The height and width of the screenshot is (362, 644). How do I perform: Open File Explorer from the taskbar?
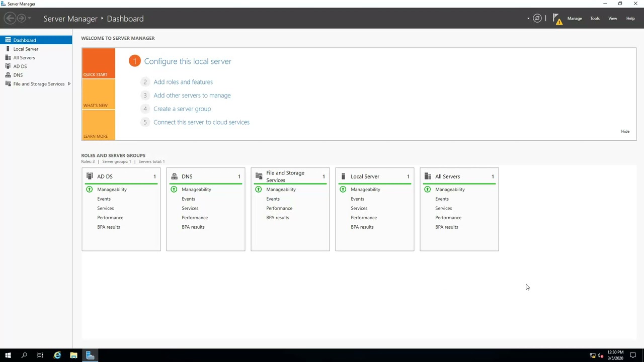pos(73,355)
